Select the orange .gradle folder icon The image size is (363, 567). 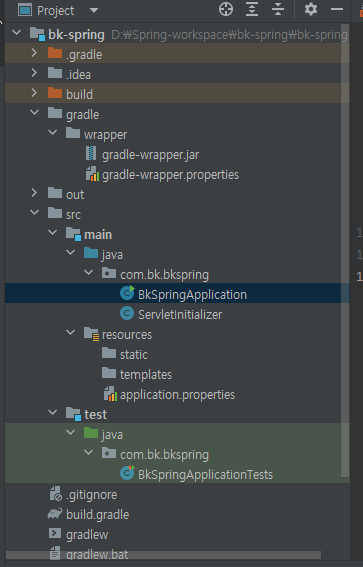click(55, 53)
